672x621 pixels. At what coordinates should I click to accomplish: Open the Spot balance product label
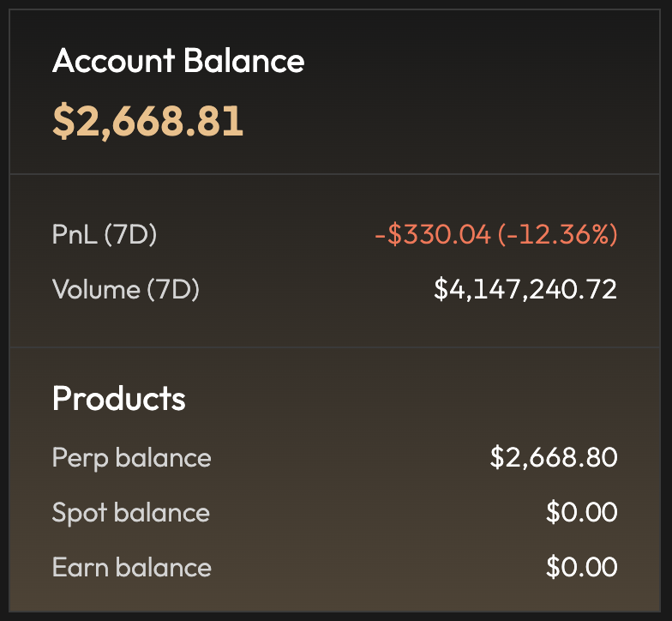(131, 513)
